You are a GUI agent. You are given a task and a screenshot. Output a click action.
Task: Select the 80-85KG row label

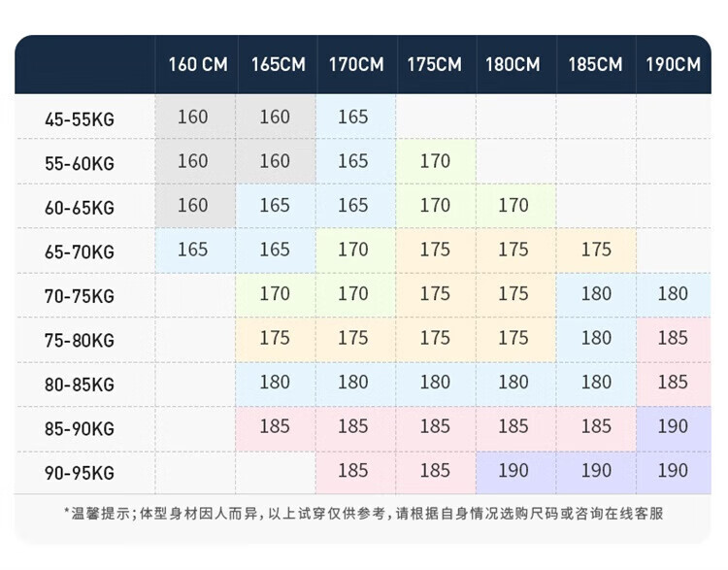tap(80, 385)
